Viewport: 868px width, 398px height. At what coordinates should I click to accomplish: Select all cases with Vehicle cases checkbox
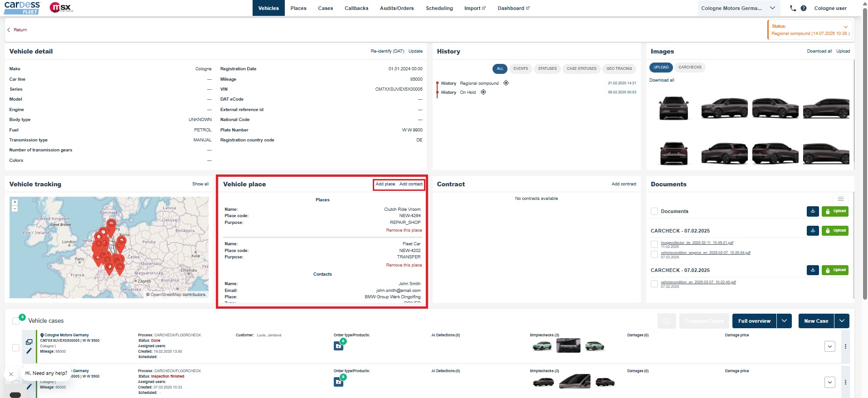click(16, 321)
